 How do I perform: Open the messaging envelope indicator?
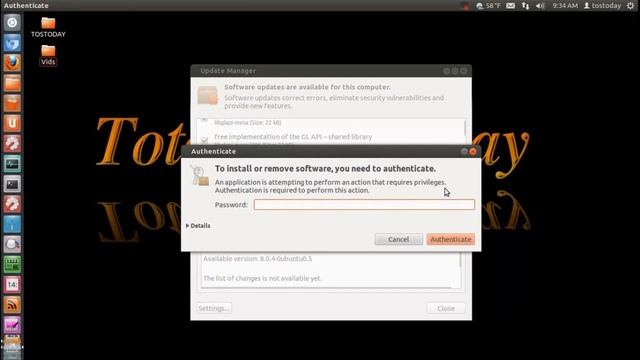[x=510, y=6]
